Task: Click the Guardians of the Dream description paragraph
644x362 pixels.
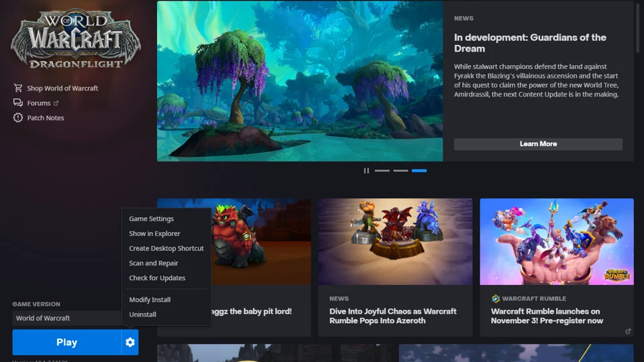Action: coord(537,80)
